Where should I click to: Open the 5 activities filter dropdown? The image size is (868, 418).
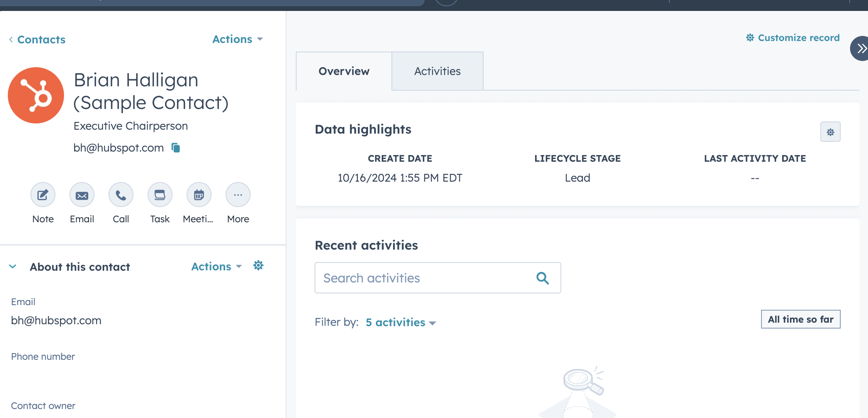coord(401,322)
